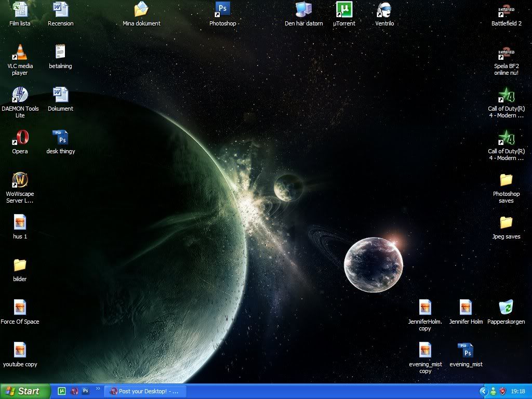Screen dimensions: 532x399
Task: Open the Photoshop saves folder
Action: click(506, 180)
